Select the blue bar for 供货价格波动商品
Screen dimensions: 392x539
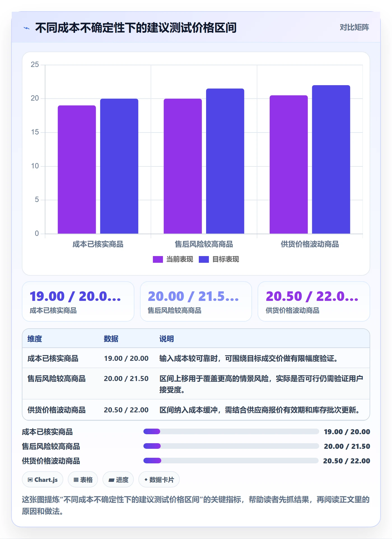pos(331,159)
